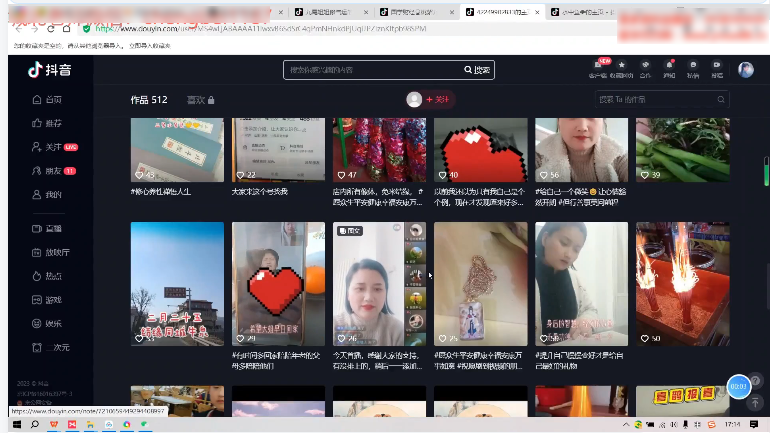Image resolution: width=770 pixels, height=433 pixels.
Task: Show hidden system tray icons
Action: pyautogui.click(x=626, y=425)
